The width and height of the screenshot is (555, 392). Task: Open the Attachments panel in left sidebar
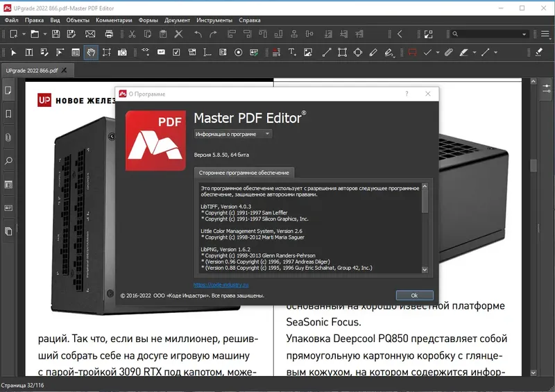tap(8, 137)
